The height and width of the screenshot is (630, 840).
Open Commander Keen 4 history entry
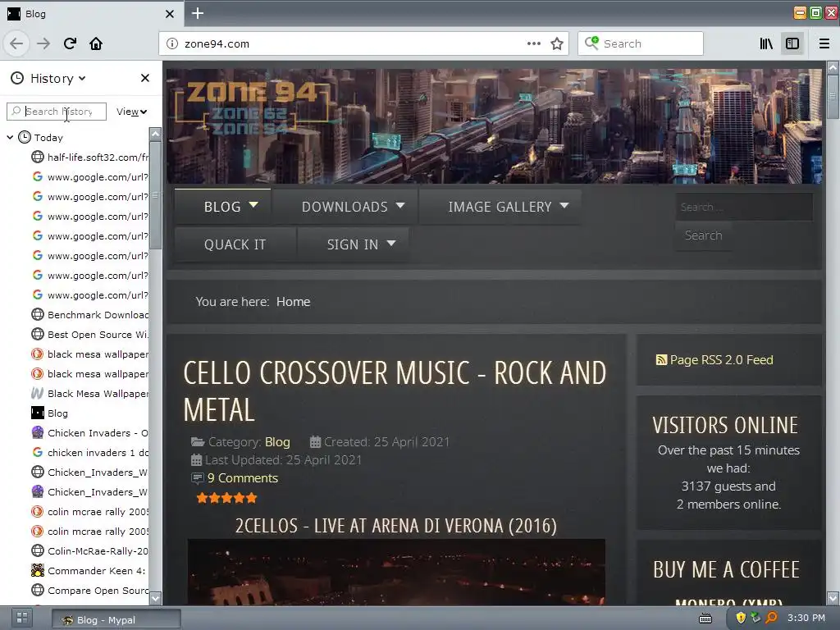(x=89, y=571)
